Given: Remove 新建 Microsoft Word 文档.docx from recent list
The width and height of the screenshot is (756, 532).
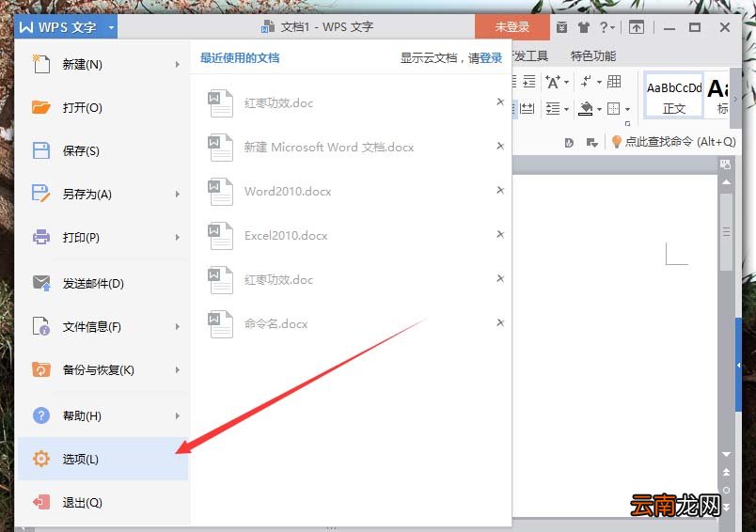Looking at the screenshot, I should (500, 146).
